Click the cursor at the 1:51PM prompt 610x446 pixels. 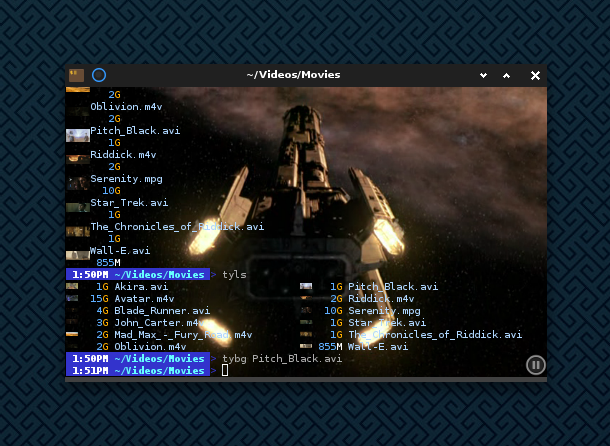pyautogui.click(x=225, y=371)
